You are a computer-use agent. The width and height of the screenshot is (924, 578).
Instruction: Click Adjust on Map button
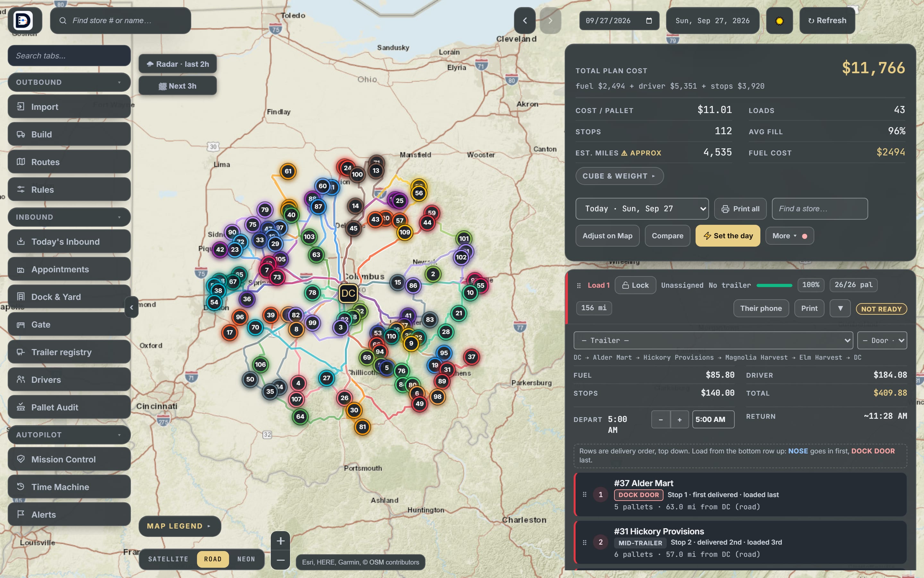click(607, 236)
